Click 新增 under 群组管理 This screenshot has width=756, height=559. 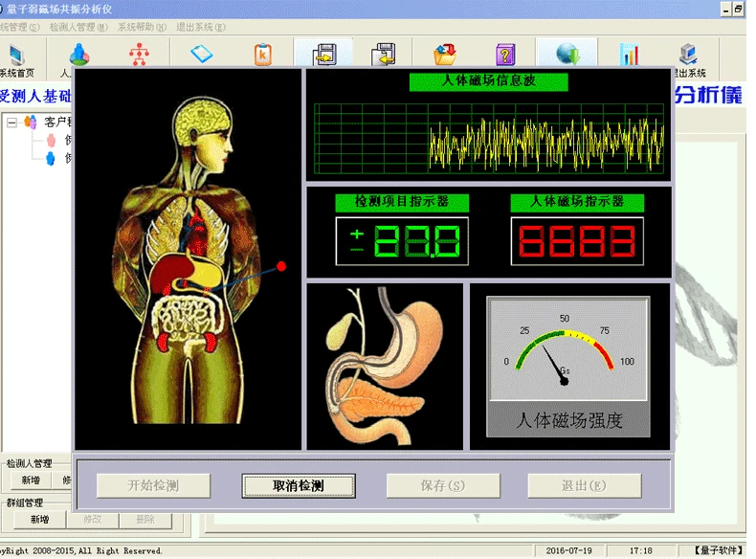[39, 520]
